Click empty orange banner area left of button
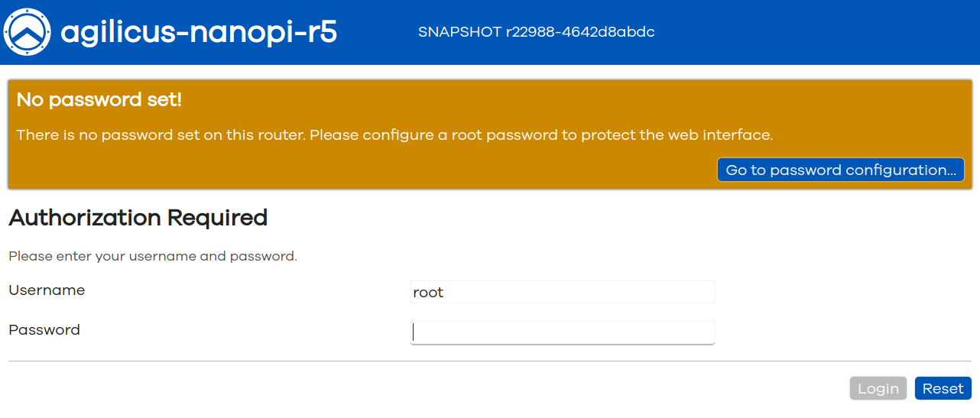980x418 pixels. (359, 170)
